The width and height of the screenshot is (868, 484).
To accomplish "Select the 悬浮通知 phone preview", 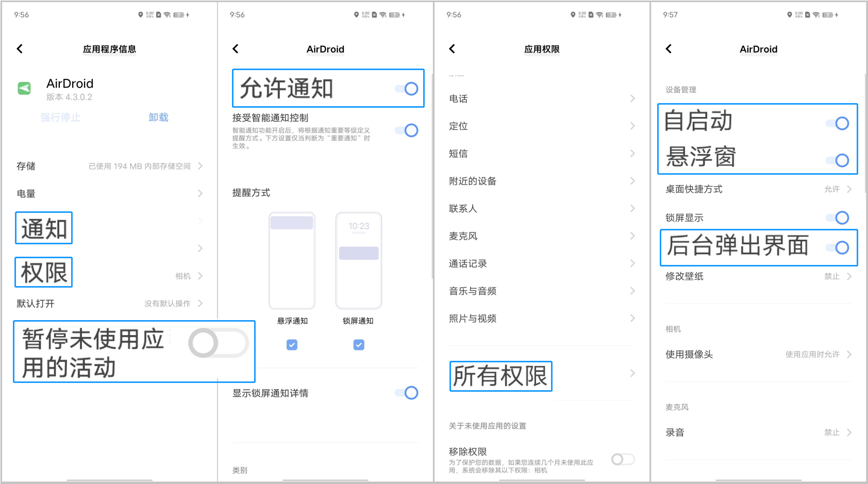I will point(292,260).
